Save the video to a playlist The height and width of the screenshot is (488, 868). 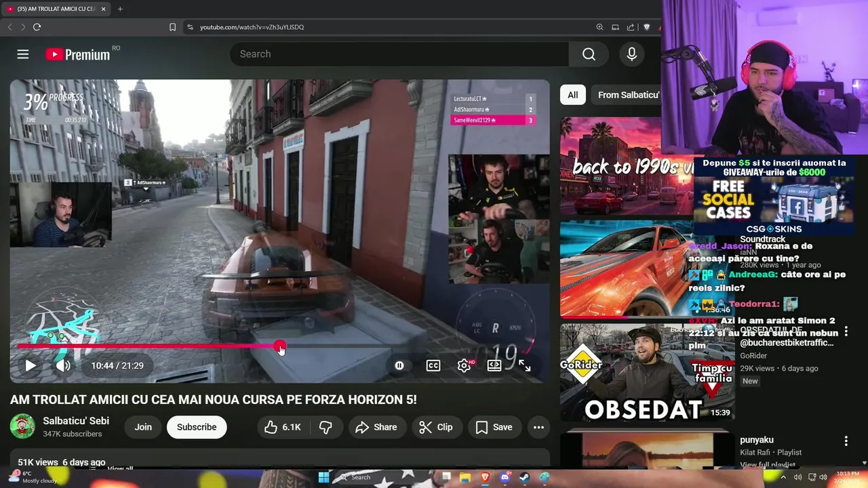494,427
